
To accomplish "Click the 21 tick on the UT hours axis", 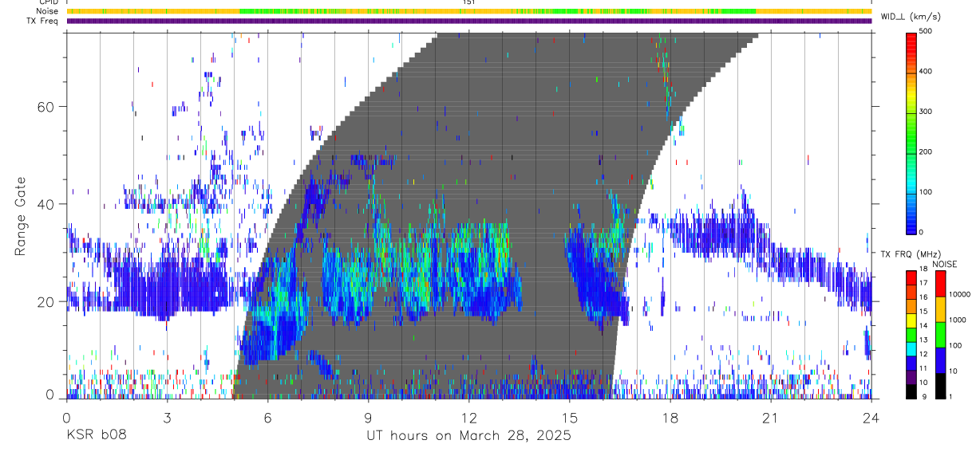I will point(771,418).
